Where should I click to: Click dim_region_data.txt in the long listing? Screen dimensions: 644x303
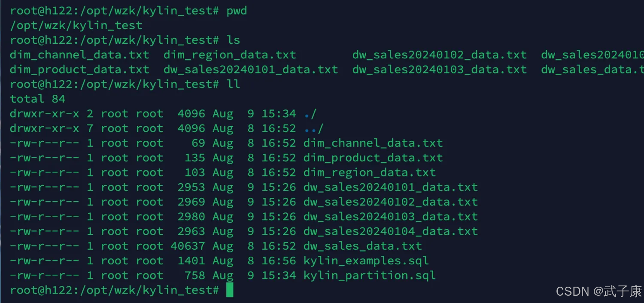(x=369, y=173)
